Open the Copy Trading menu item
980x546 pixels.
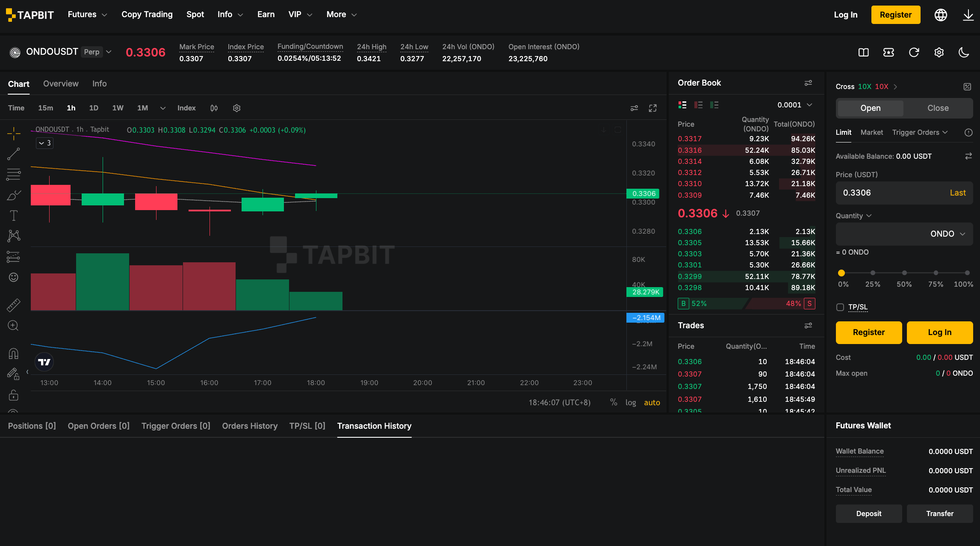(x=147, y=15)
